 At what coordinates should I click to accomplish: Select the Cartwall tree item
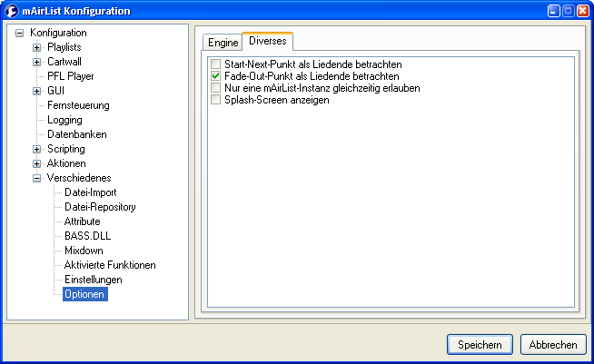pyautogui.click(x=64, y=62)
